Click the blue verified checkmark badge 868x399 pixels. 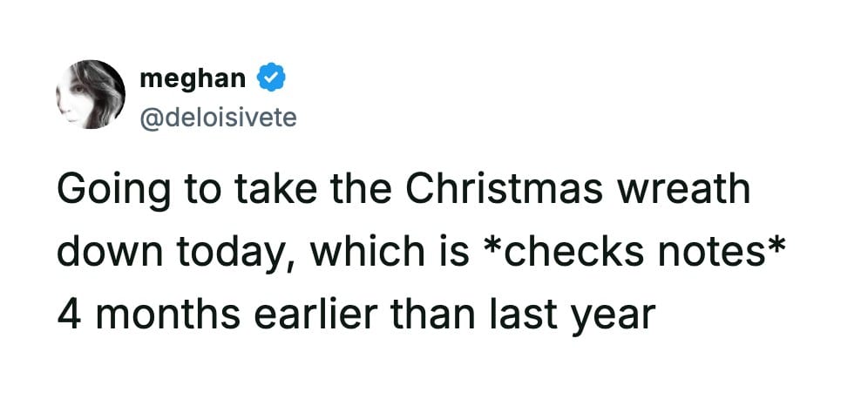pyautogui.click(x=273, y=80)
